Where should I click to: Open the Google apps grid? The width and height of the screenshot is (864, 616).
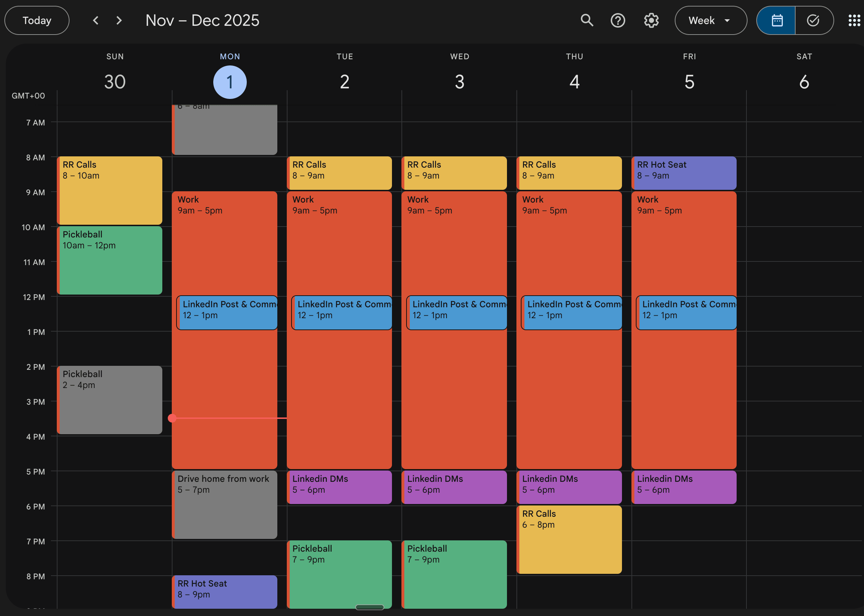click(x=854, y=20)
